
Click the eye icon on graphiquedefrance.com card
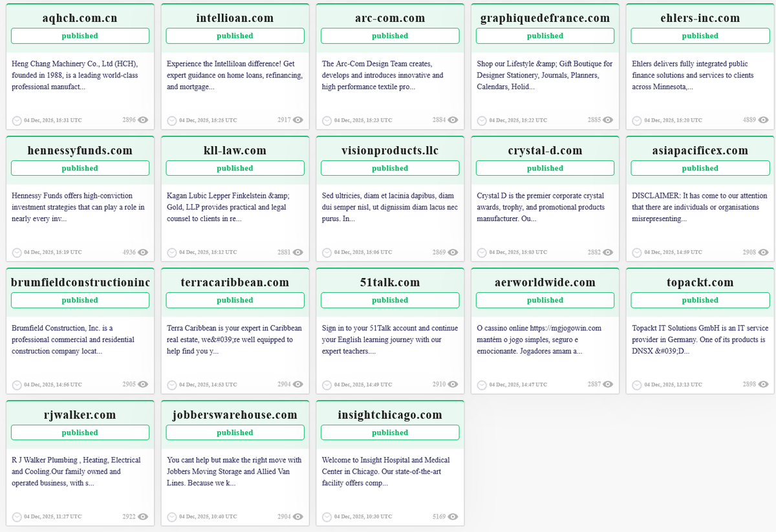609,120
